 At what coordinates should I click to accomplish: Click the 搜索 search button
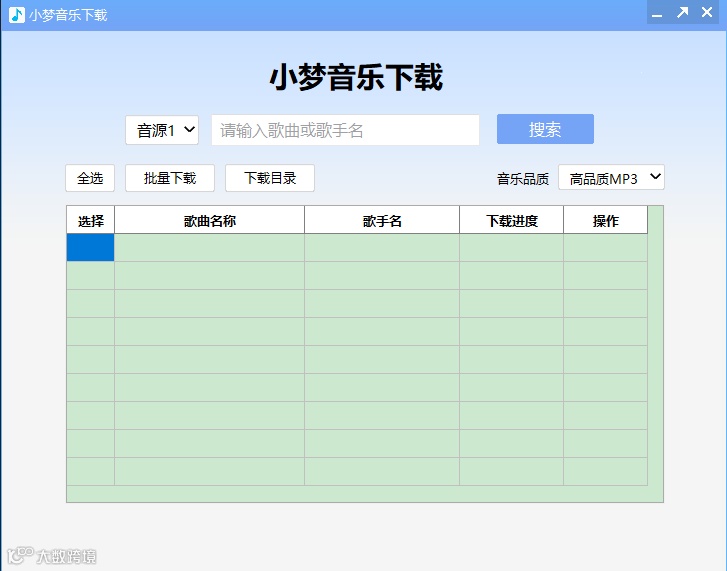[x=545, y=129]
